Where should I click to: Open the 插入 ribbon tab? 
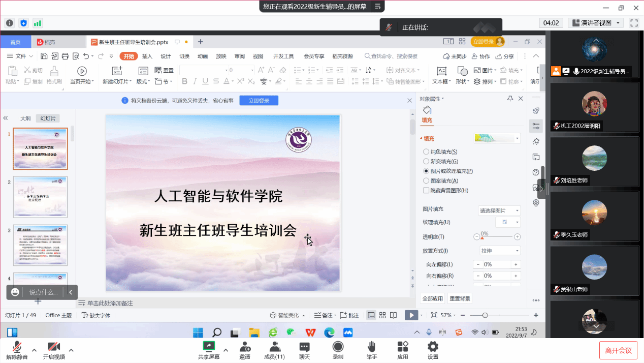[x=147, y=56]
